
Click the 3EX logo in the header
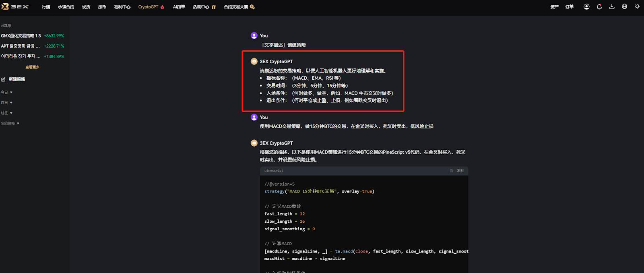tap(15, 7)
